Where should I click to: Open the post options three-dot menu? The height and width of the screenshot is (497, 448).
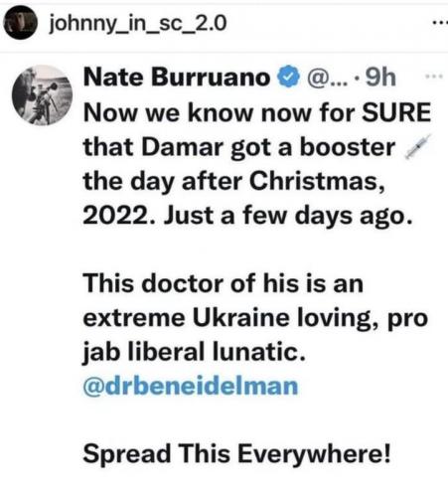(440, 23)
